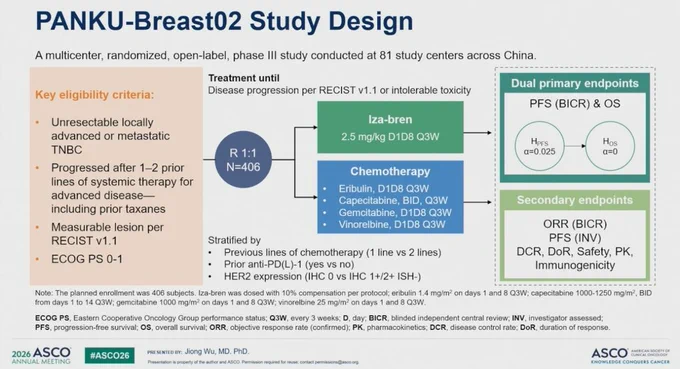680x369 pixels.
Task: Click the Measurable lesion per RECIST v1.1 criterion
Action: coord(107,234)
